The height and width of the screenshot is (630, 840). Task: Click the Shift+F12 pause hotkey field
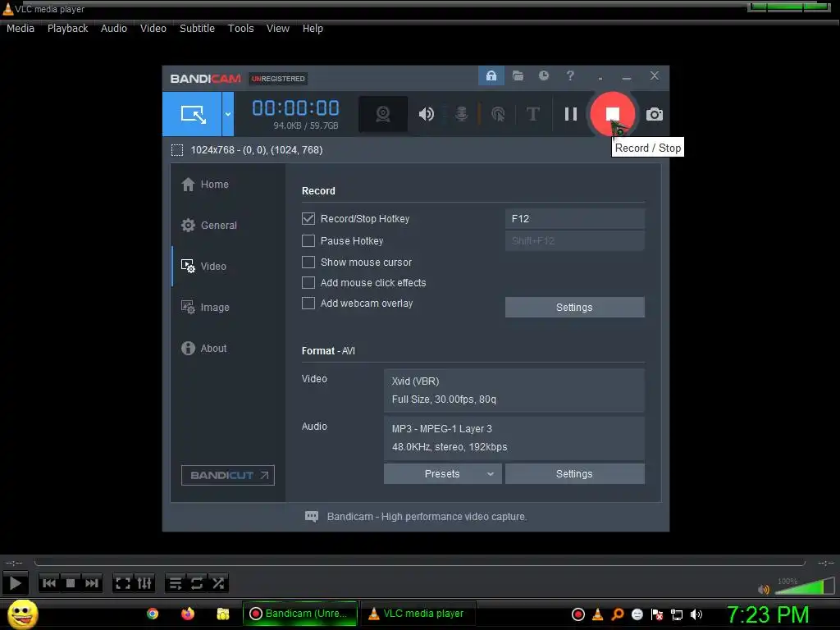(x=574, y=241)
